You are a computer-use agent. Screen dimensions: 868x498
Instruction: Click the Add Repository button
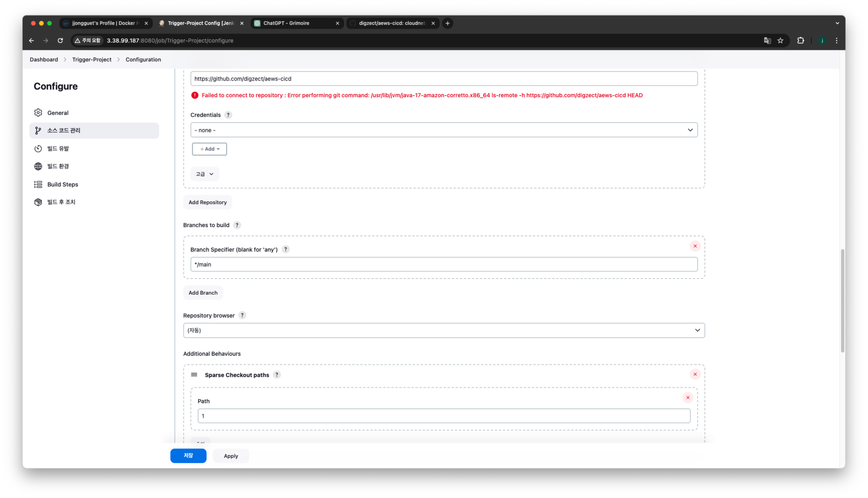(x=207, y=202)
